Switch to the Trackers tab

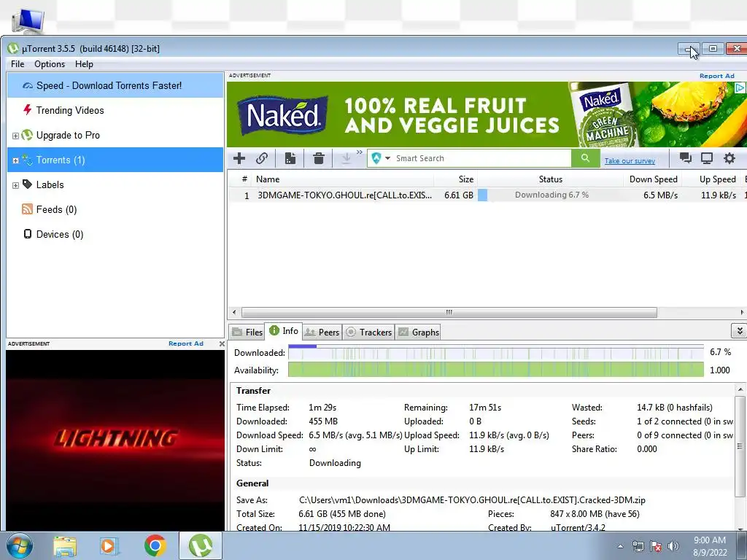368,332
